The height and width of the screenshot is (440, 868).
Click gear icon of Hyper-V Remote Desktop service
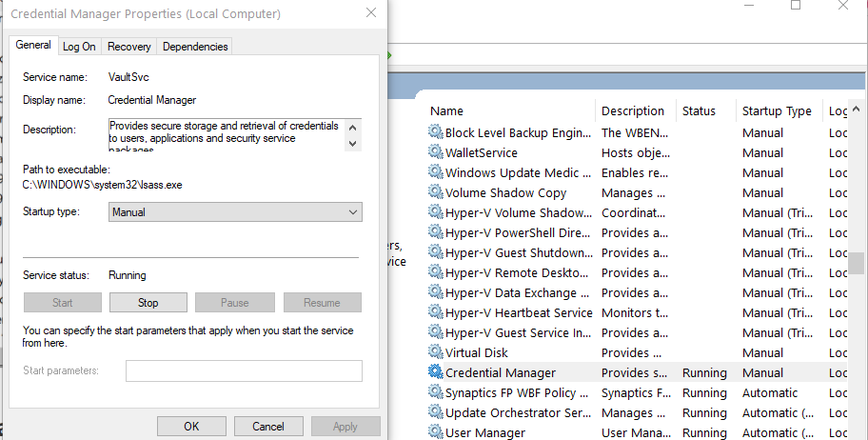click(x=436, y=271)
